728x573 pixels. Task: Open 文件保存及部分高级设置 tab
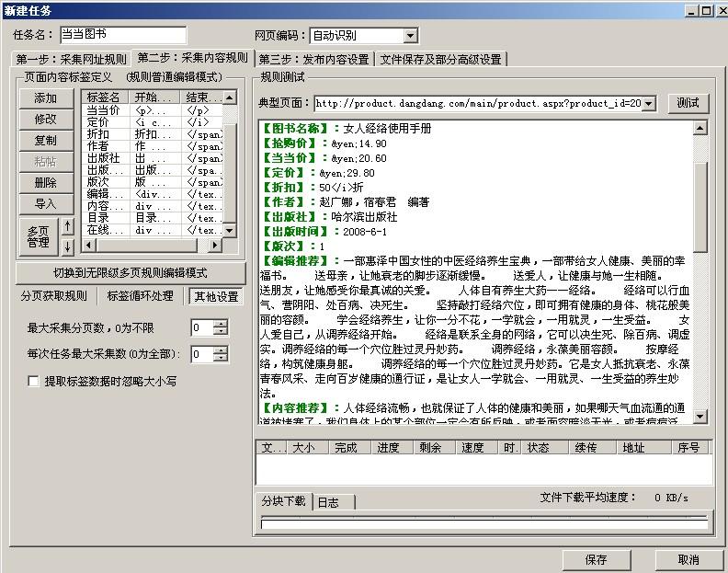click(440, 59)
